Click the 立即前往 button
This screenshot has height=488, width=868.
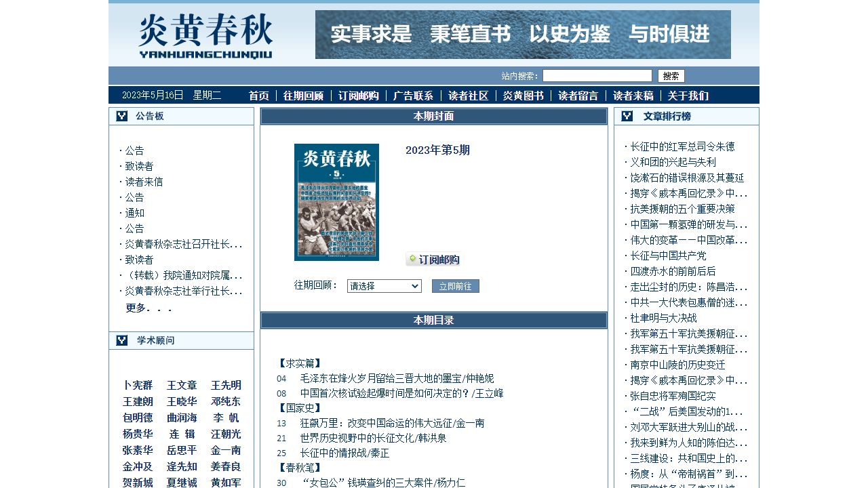pyautogui.click(x=456, y=286)
